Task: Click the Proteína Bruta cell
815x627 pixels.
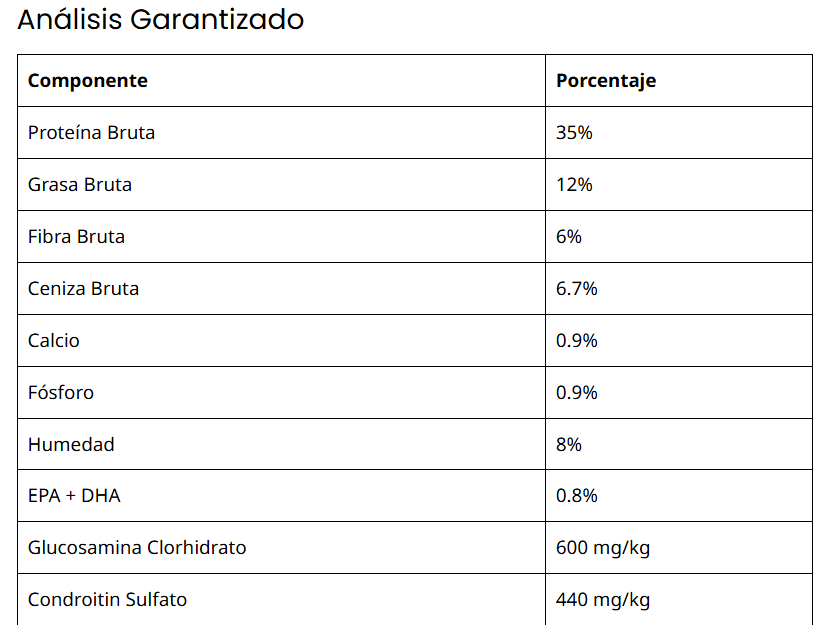Action: (x=91, y=133)
